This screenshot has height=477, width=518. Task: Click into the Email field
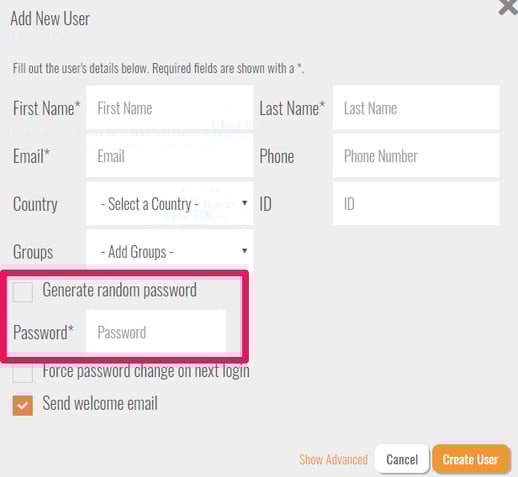(170, 156)
